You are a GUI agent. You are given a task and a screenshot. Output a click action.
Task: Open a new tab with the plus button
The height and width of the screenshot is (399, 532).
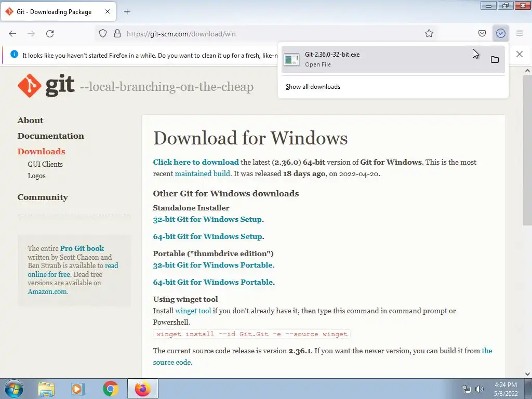(127, 12)
